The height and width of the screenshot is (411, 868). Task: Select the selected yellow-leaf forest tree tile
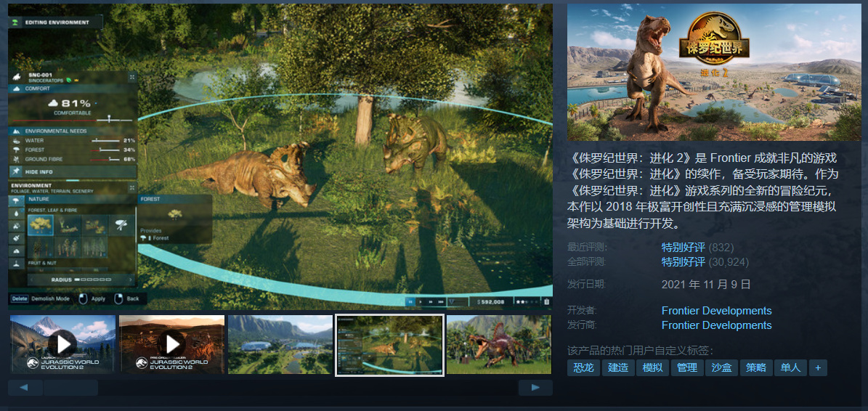41,225
